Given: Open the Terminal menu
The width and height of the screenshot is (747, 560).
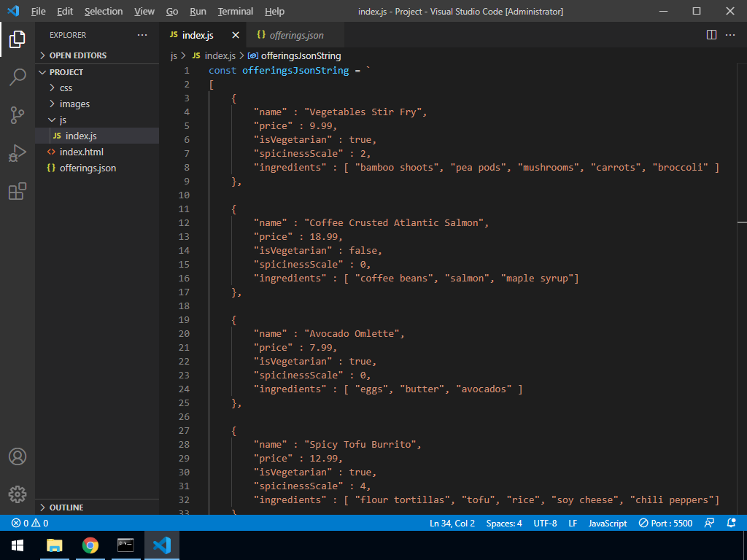Looking at the screenshot, I should (235, 11).
